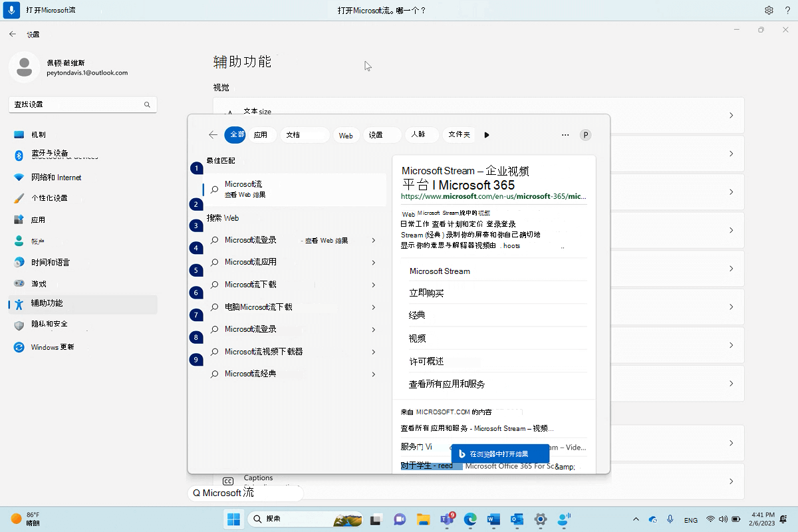Select the 全部 search filter tab
Image resolution: width=798 pixels, height=532 pixels.
point(235,134)
